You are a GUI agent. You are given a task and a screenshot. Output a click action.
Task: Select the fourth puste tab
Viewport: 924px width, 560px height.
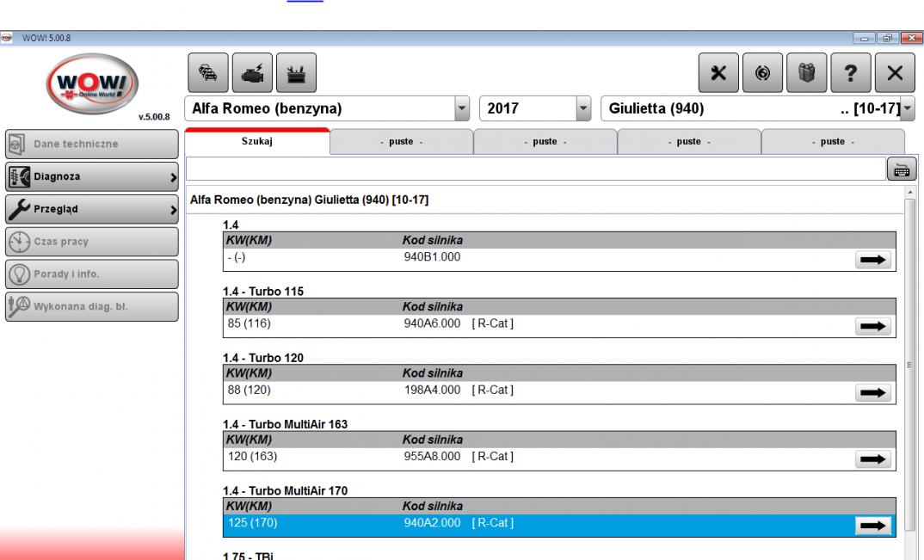[833, 141]
